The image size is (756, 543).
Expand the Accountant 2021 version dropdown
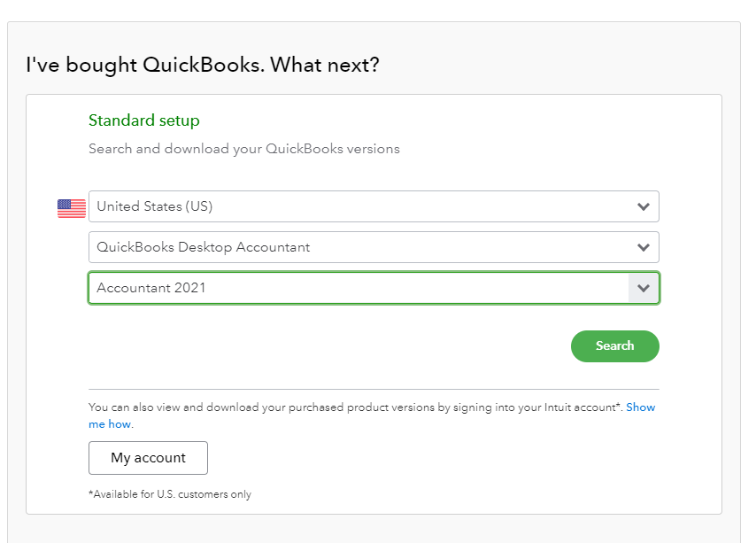pyautogui.click(x=354, y=288)
